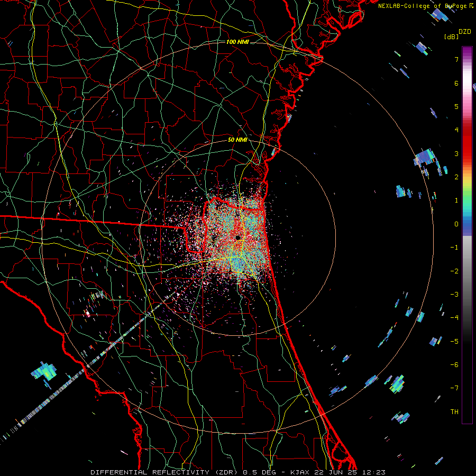
Task: Click the "100 NMI" range ring label
Action: point(237,42)
